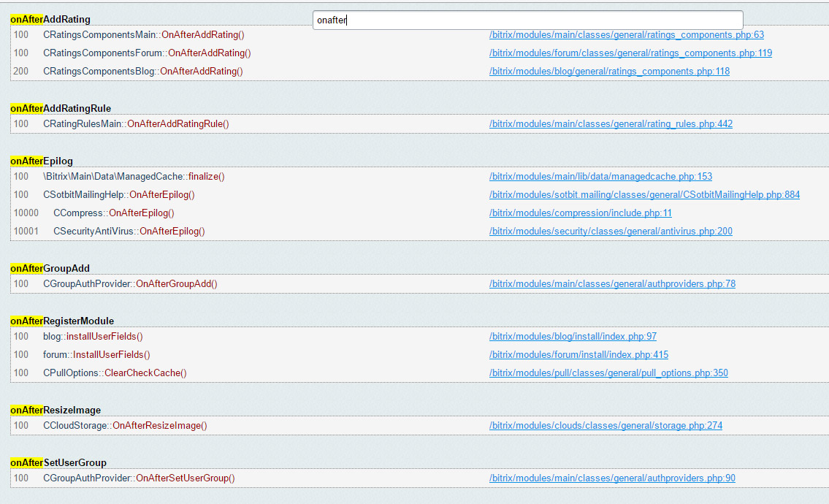
Task: Click CPullOptions::ClearCheckCache() handler text
Action: pyautogui.click(x=115, y=373)
